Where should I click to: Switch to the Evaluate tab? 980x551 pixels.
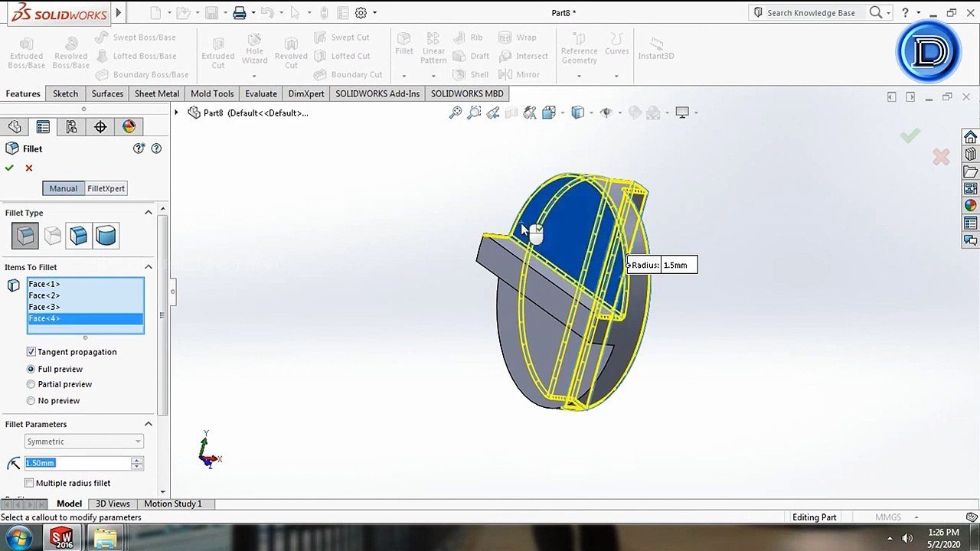[x=261, y=93]
